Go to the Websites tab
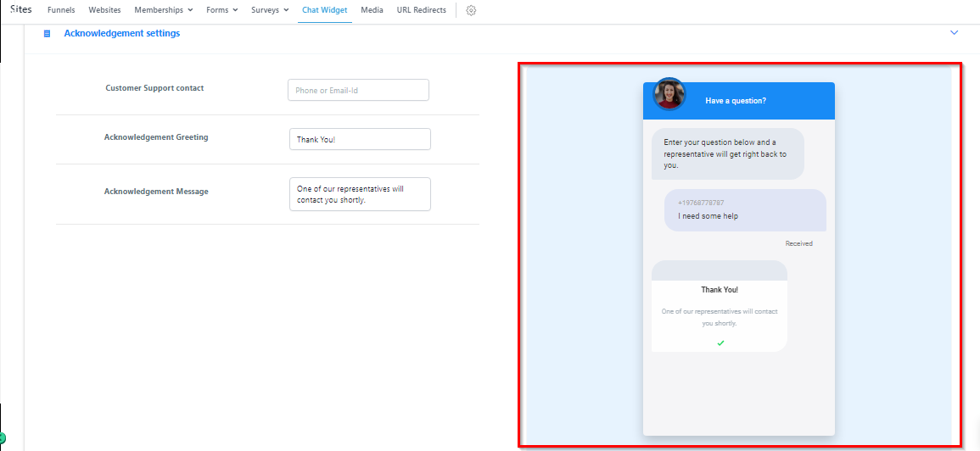Image resolution: width=980 pixels, height=451 pixels. (x=104, y=10)
